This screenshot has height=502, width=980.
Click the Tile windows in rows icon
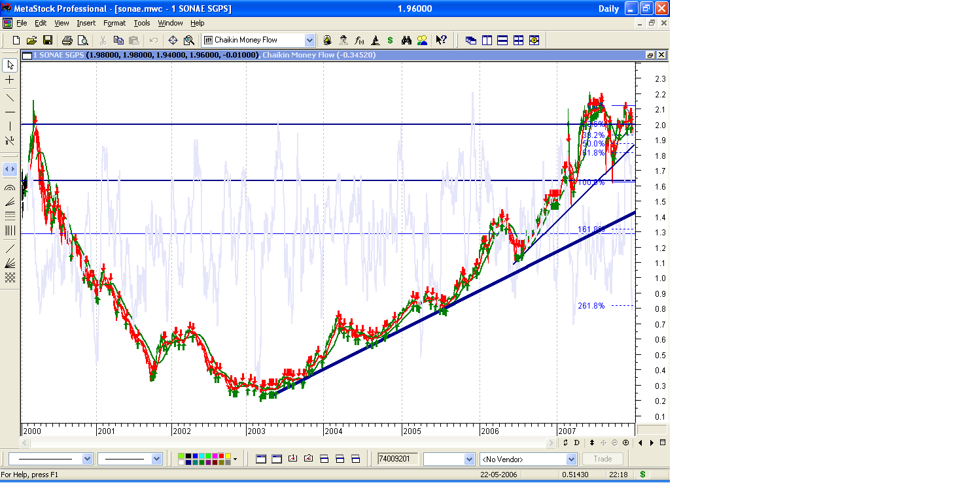coord(502,40)
